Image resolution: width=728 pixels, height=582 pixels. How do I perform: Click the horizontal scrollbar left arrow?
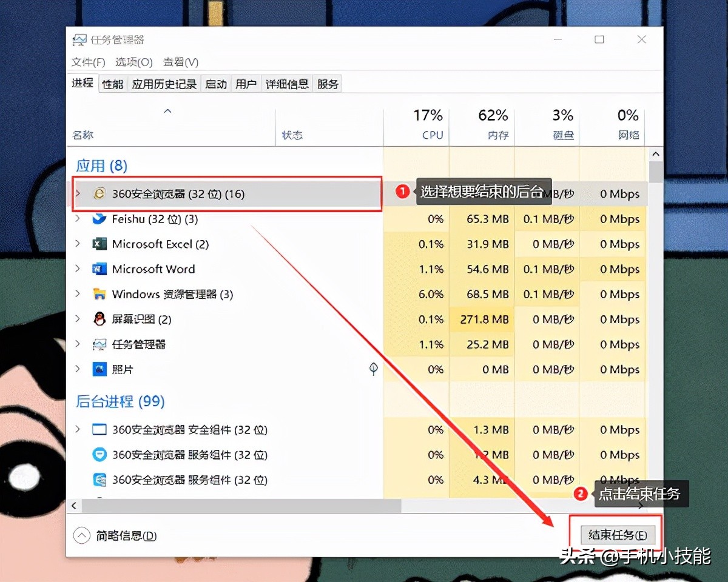click(75, 505)
